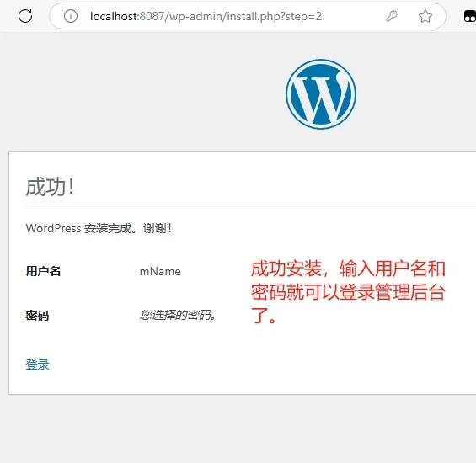Click the 密码 label
The height and width of the screenshot is (463, 476).
coord(37,316)
